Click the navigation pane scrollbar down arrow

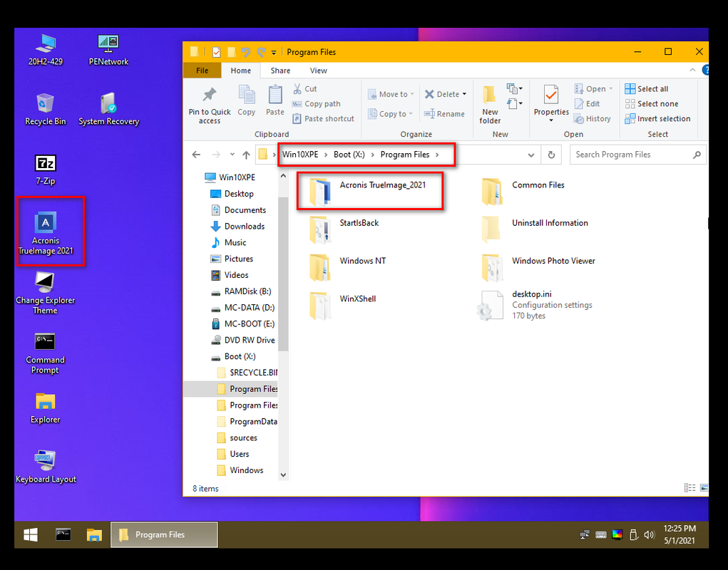pos(283,475)
